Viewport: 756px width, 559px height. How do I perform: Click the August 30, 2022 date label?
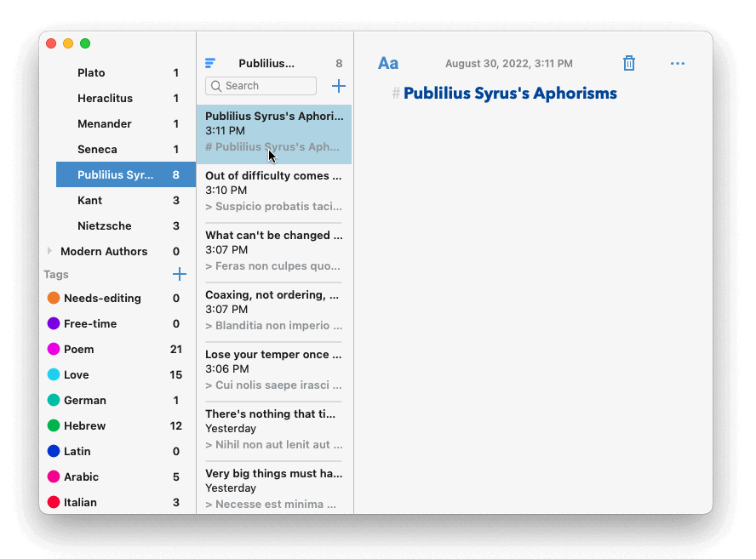[508, 64]
